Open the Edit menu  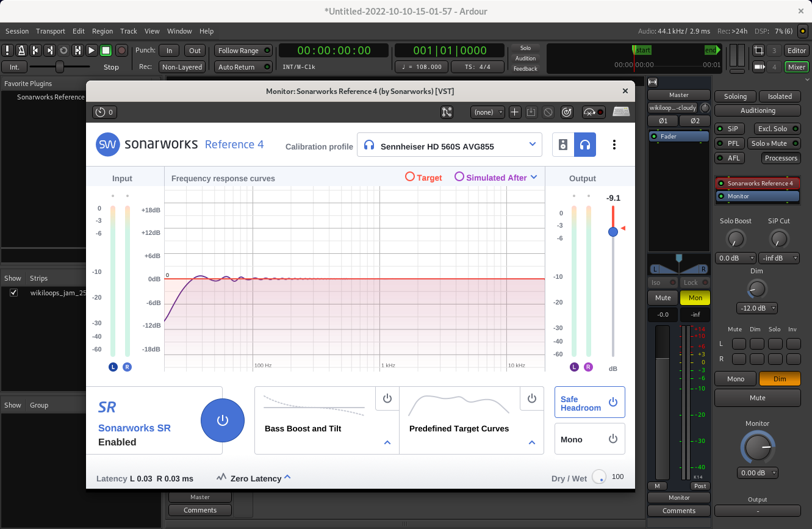pos(79,31)
